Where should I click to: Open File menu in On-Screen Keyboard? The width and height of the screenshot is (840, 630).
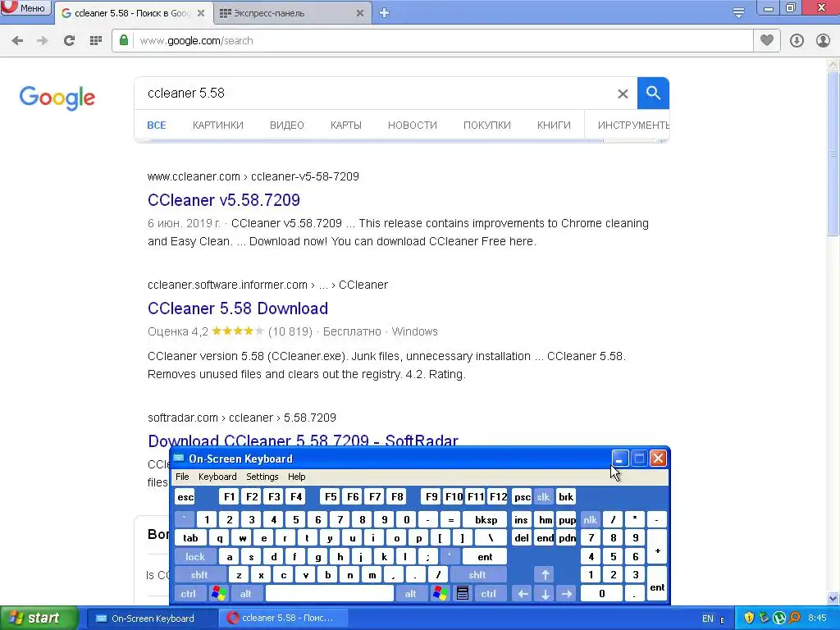[x=182, y=477]
